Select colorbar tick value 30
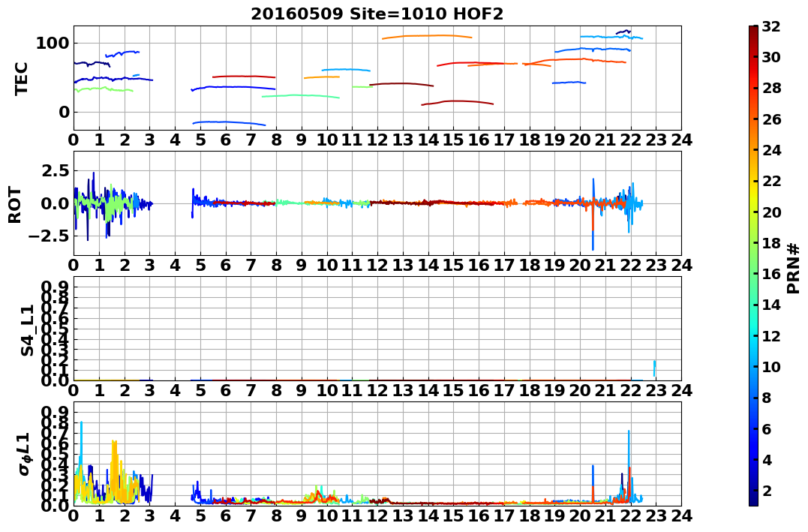 coord(771,57)
